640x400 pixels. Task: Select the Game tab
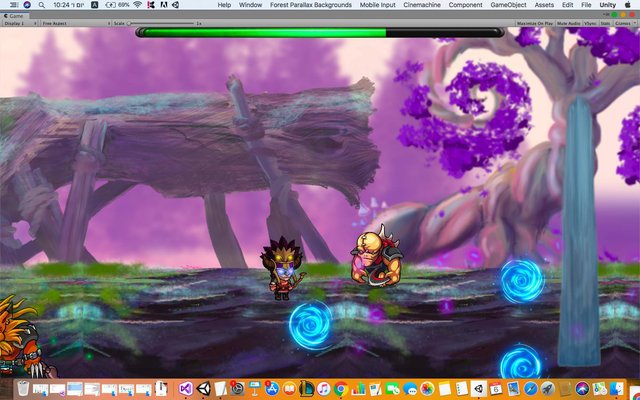(x=14, y=16)
